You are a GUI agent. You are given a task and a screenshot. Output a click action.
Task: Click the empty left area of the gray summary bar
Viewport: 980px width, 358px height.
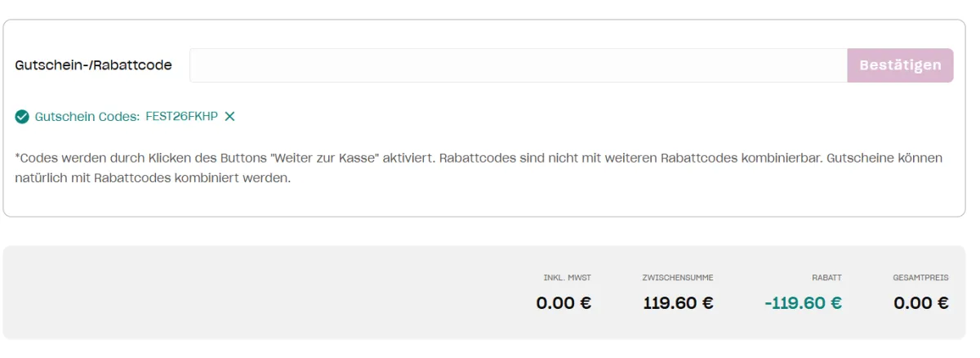(x=261, y=293)
